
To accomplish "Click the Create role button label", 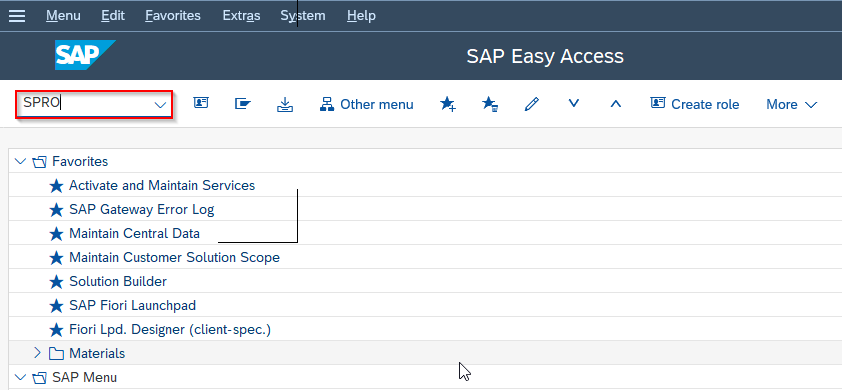I will click(x=705, y=104).
